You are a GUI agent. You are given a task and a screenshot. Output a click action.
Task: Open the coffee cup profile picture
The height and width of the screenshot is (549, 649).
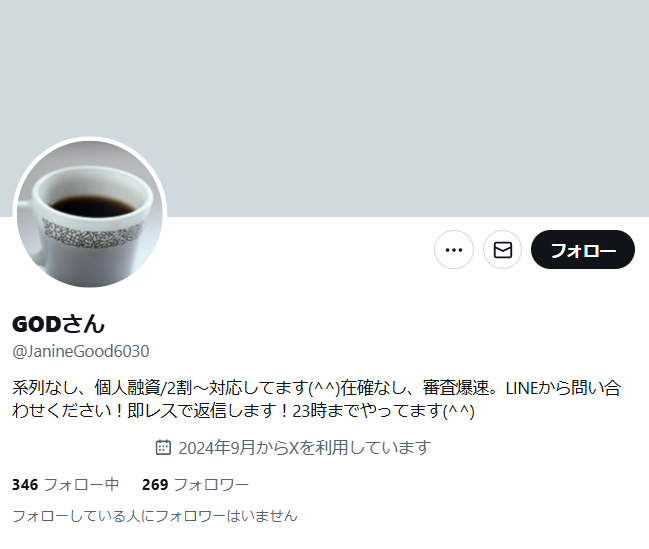(x=90, y=214)
